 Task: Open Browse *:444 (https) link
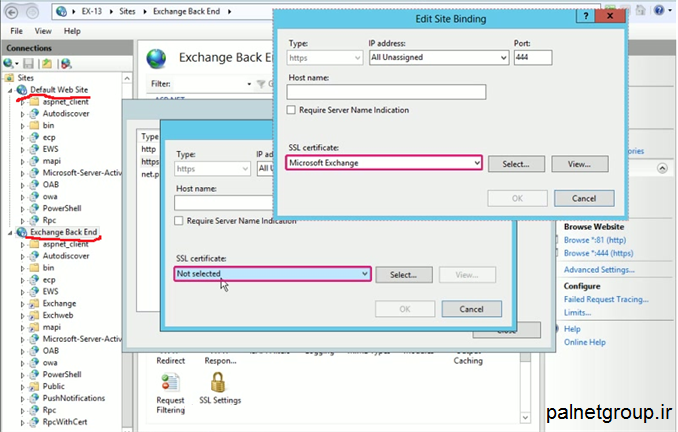(598, 253)
